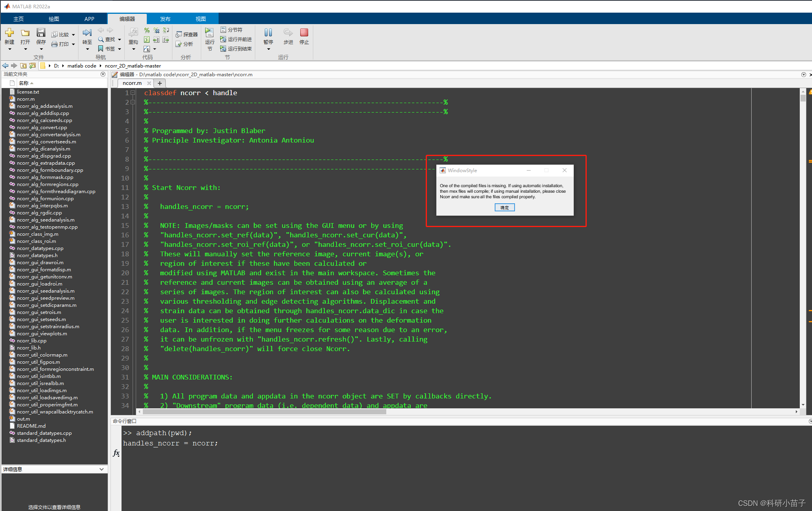Click the 新建 (New) plus icon

click(9, 33)
